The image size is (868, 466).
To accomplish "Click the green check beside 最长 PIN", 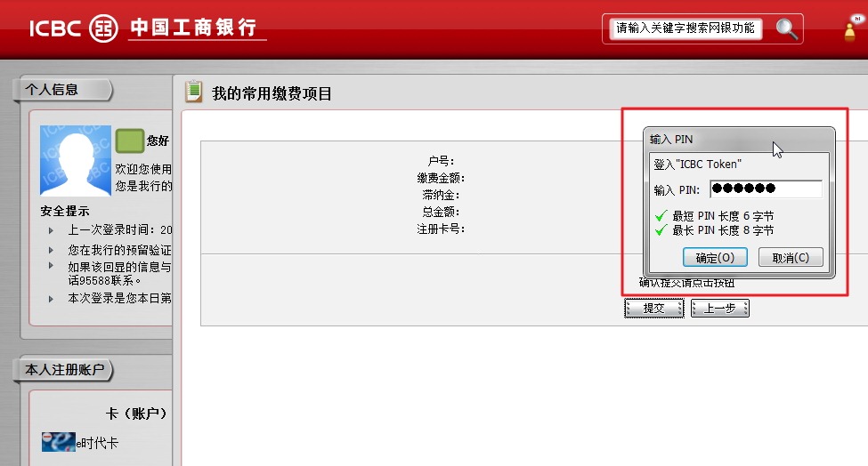I will tap(661, 230).
